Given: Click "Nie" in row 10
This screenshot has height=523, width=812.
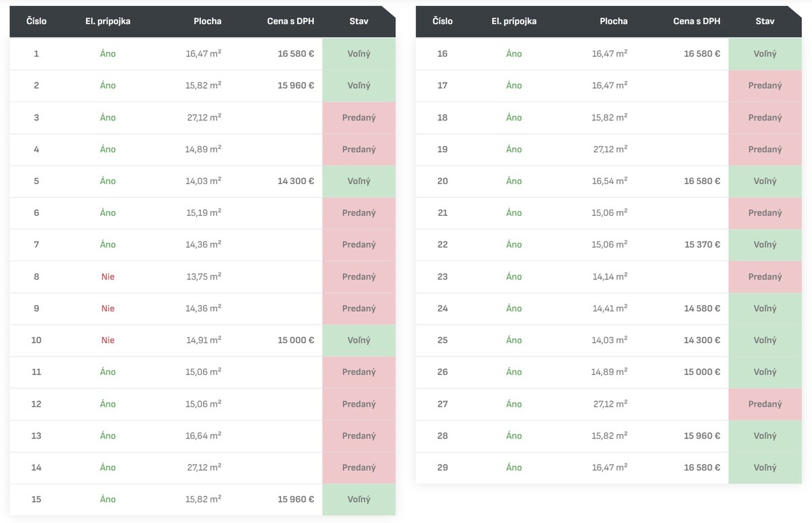Looking at the screenshot, I should pyautogui.click(x=108, y=340).
